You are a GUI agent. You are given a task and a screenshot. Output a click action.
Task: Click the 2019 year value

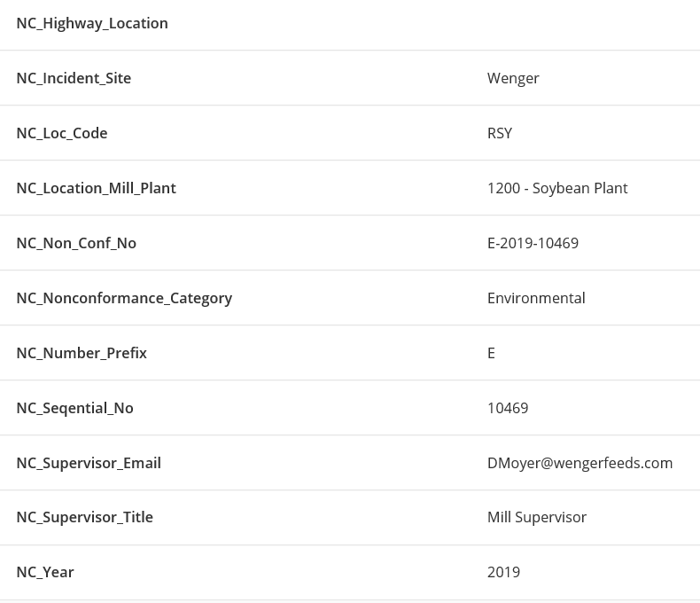[x=503, y=572]
